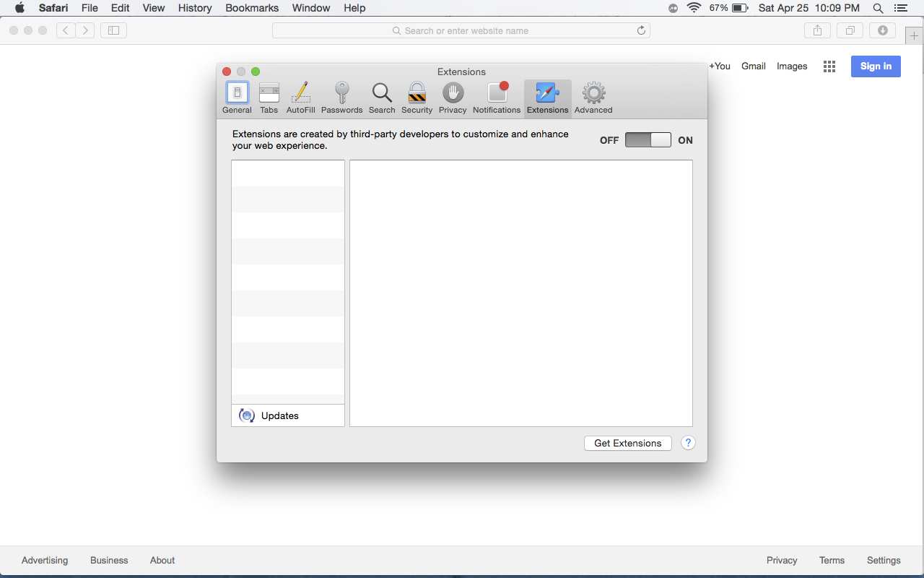The height and width of the screenshot is (578, 924).
Task: Open the AutoFill preferences pane
Action: (x=300, y=98)
